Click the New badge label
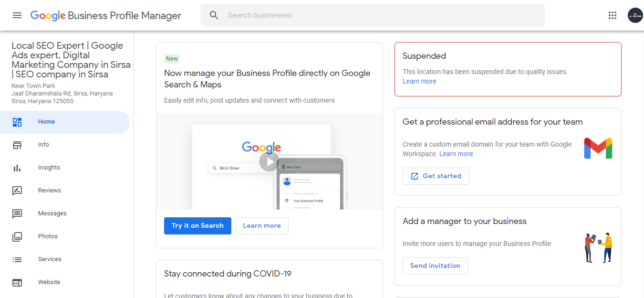 [x=172, y=59]
